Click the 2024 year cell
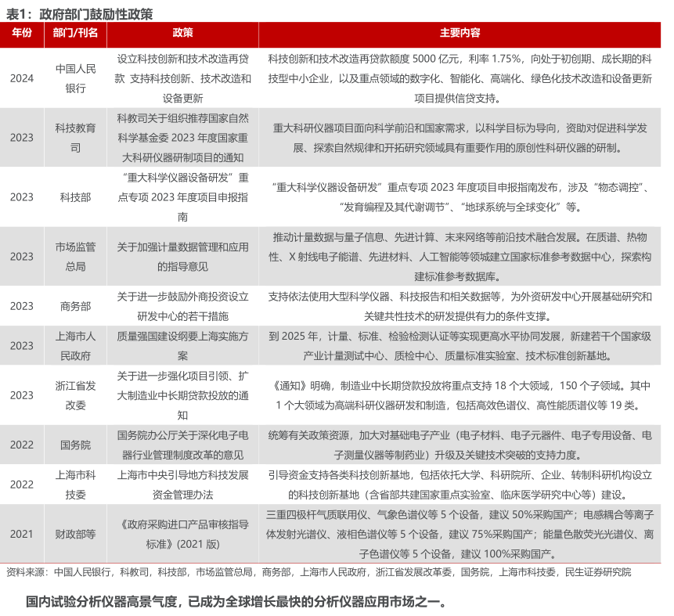 (x=21, y=79)
